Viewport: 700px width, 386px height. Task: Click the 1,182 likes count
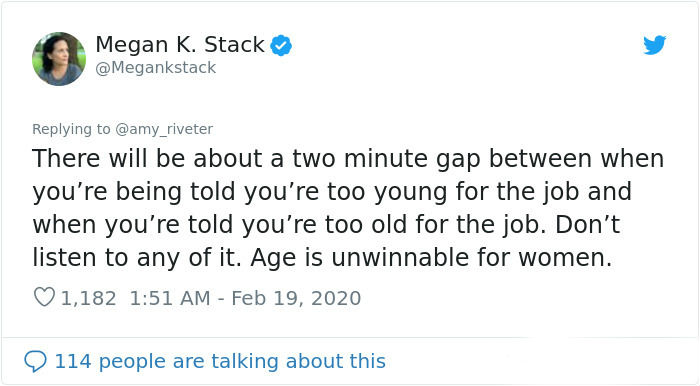tap(88, 298)
